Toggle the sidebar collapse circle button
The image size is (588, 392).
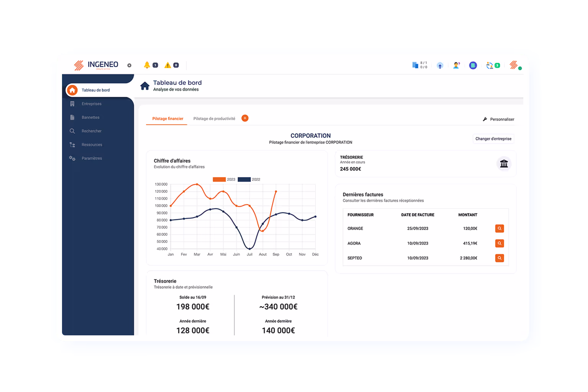129,65
